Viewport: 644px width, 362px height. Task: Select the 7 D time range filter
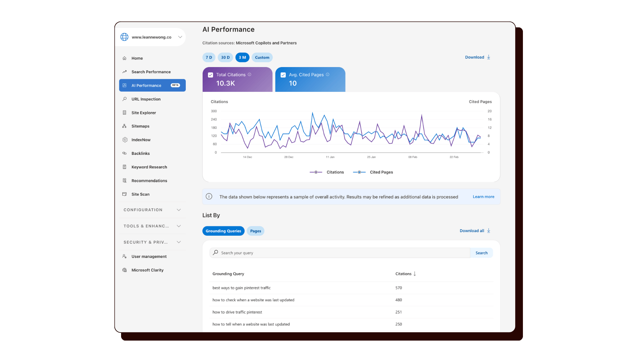[209, 57]
